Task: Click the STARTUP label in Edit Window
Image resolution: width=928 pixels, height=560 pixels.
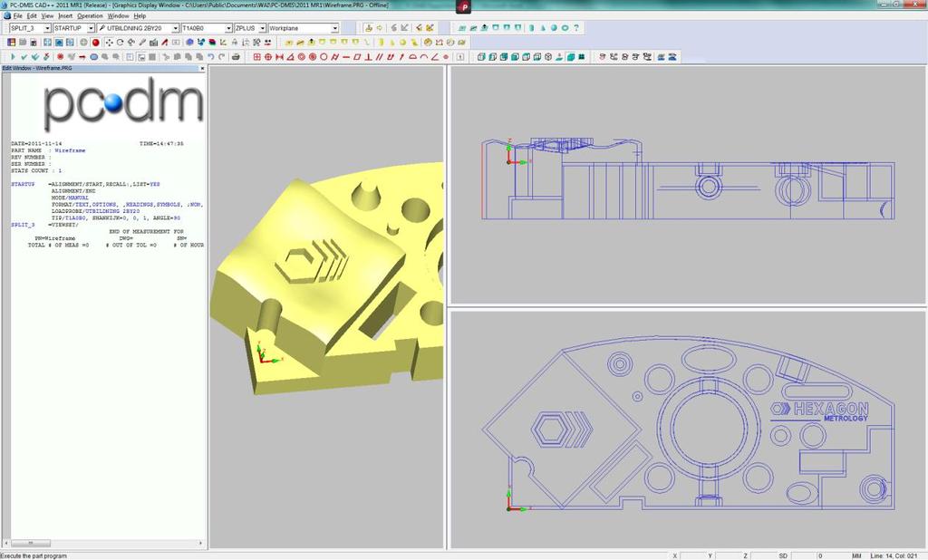Action: [x=23, y=184]
